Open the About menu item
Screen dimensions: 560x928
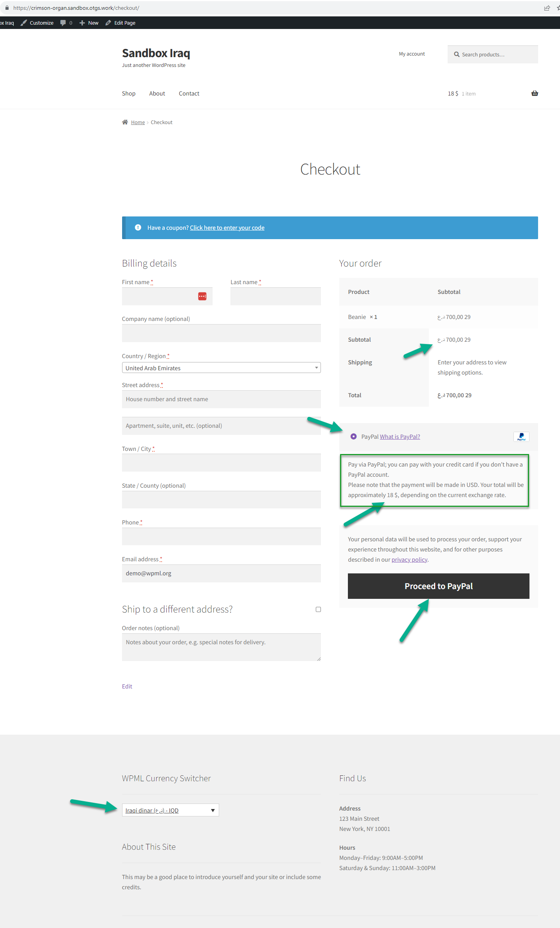click(x=157, y=94)
